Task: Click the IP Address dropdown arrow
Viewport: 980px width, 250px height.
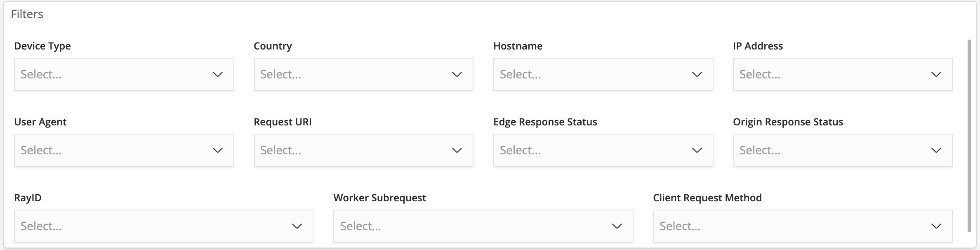Action: (937, 74)
